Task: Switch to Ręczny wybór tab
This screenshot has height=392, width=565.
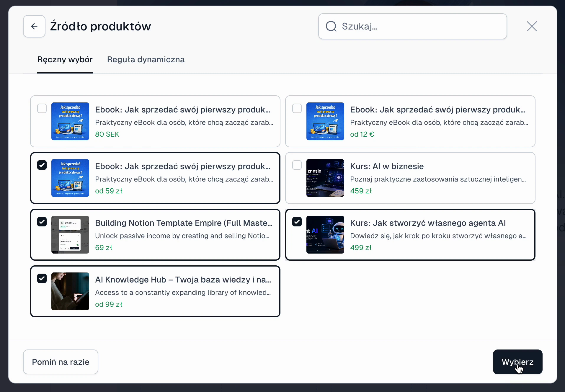Action: tap(65, 60)
